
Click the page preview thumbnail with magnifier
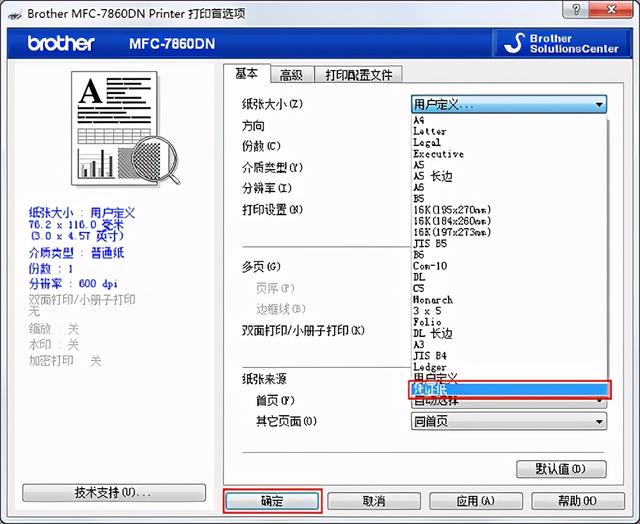[x=124, y=129]
